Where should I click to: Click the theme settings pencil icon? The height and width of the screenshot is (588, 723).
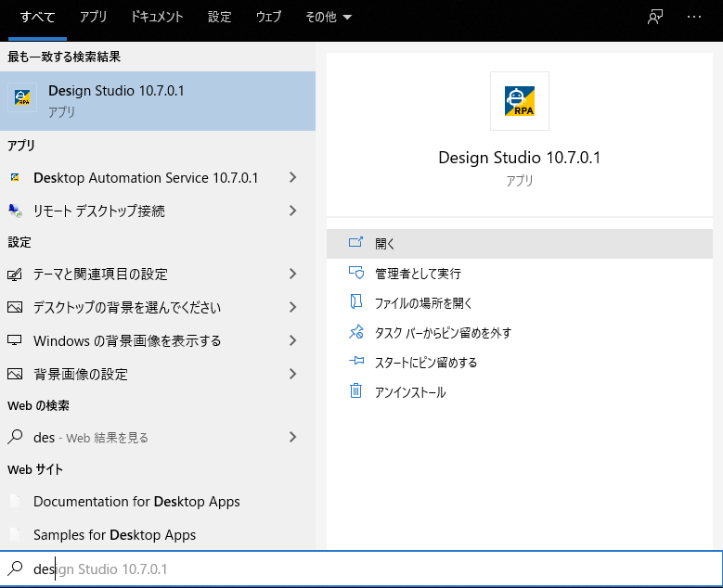15,275
